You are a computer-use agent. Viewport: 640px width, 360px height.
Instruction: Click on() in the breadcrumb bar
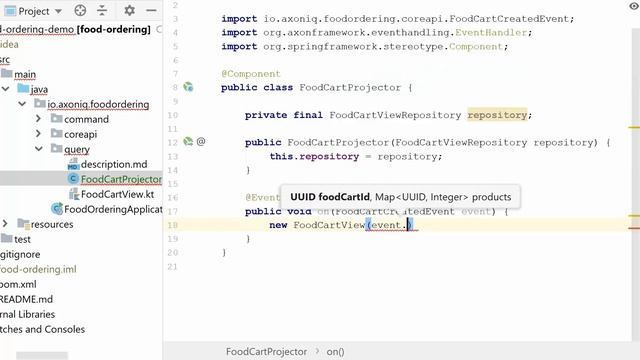click(335, 351)
